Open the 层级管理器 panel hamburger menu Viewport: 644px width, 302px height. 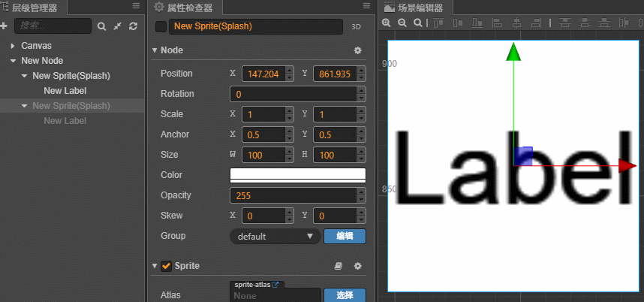[x=136, y=6]
